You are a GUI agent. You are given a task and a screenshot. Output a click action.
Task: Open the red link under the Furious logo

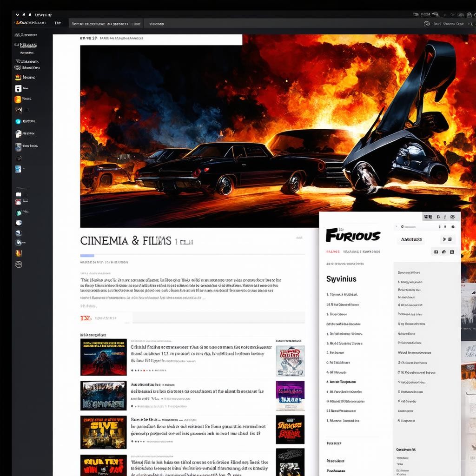(333, 251)
